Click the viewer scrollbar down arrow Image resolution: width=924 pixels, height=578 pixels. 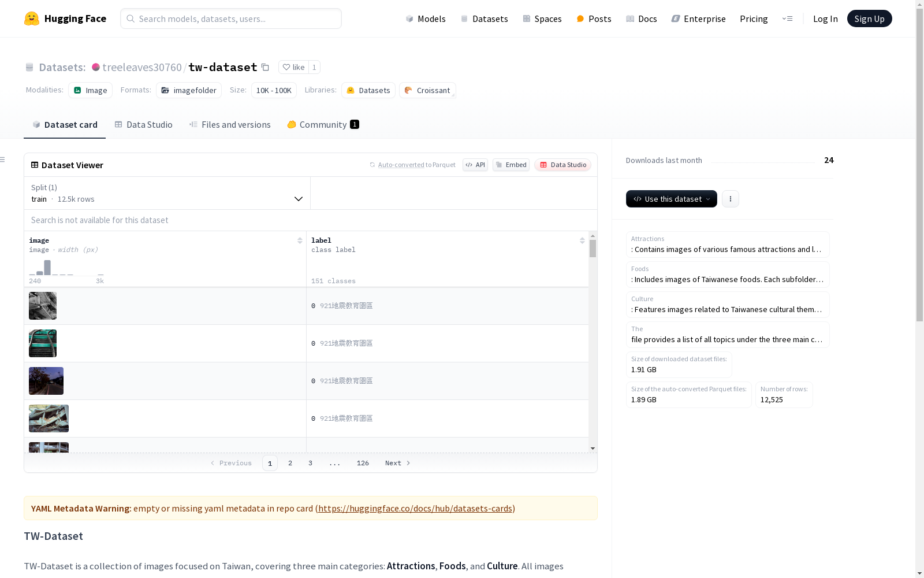click(x=593, y=449)
